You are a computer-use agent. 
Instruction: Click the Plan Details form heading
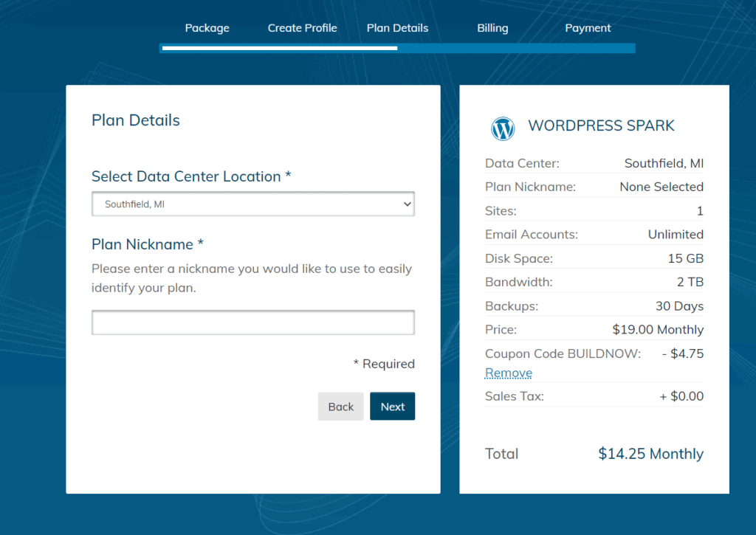point(136,120)
